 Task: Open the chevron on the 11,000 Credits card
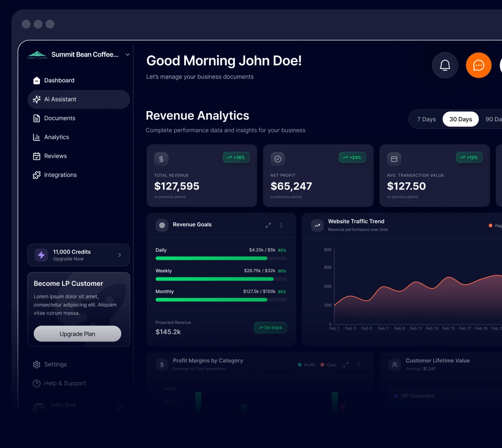pyautogui.click(x=120, y=255)
